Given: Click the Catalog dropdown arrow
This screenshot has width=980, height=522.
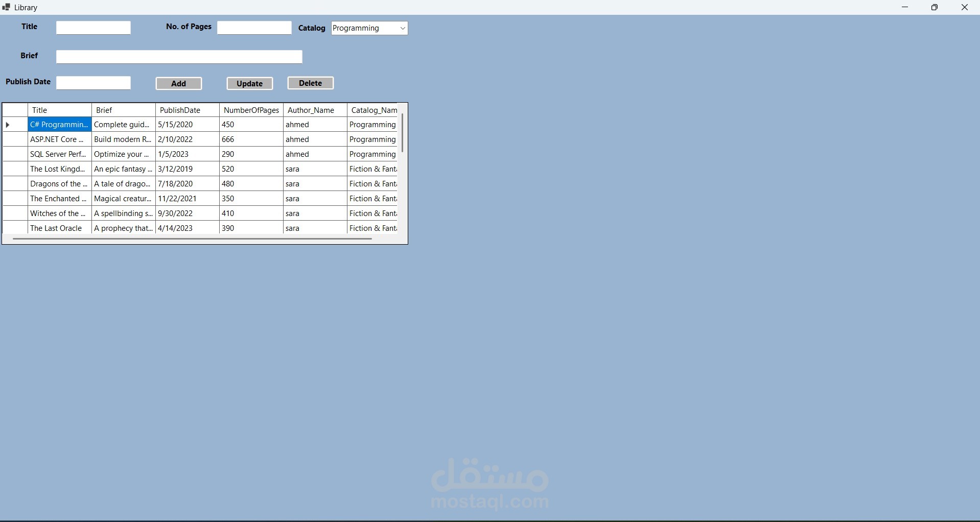Looking at the screenshot, I should pyautogui.click(x=402, y=28).
